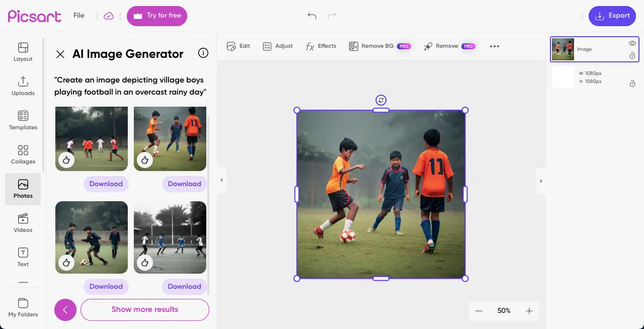Open the Templates panel
Viewport: 644px width, 329px height.
click(23, 121)
